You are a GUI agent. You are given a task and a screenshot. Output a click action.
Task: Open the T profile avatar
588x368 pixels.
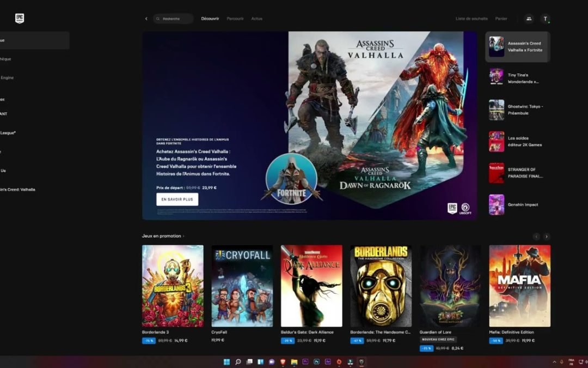pyautogui.click(x=545, y=19)
